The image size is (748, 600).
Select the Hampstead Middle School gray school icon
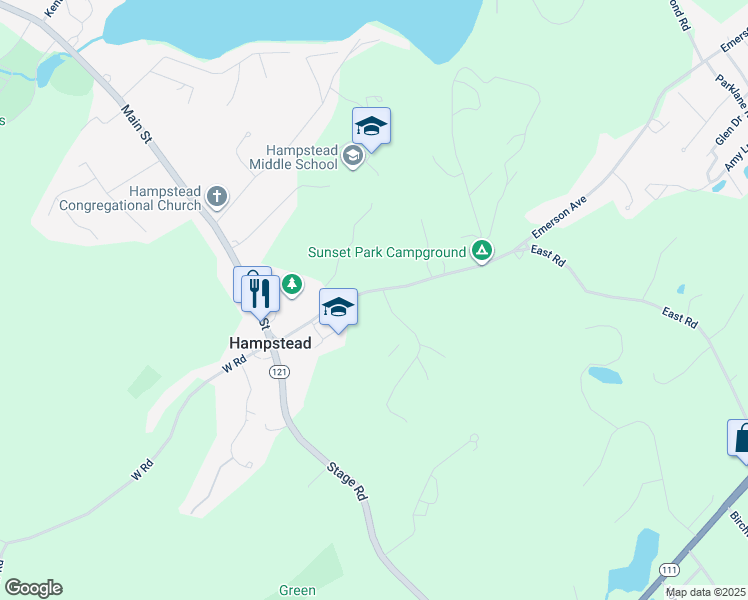pos(353,156)
